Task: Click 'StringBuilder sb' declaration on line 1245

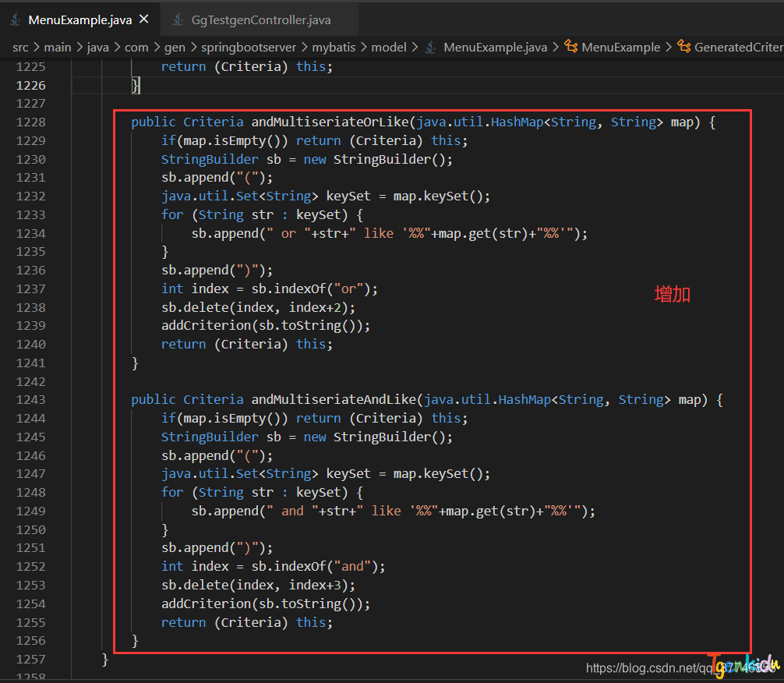Action: point(307,437)
